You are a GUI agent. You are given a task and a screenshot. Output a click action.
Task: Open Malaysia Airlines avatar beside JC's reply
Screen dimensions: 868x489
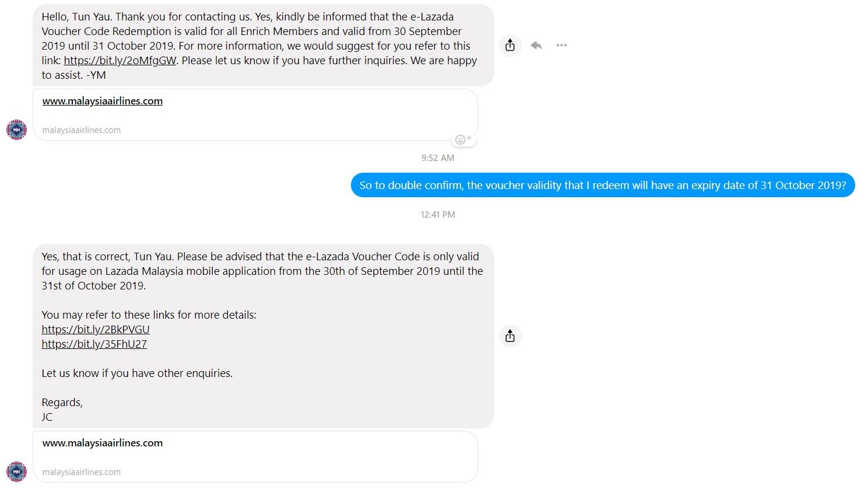[x=16, y=471]
